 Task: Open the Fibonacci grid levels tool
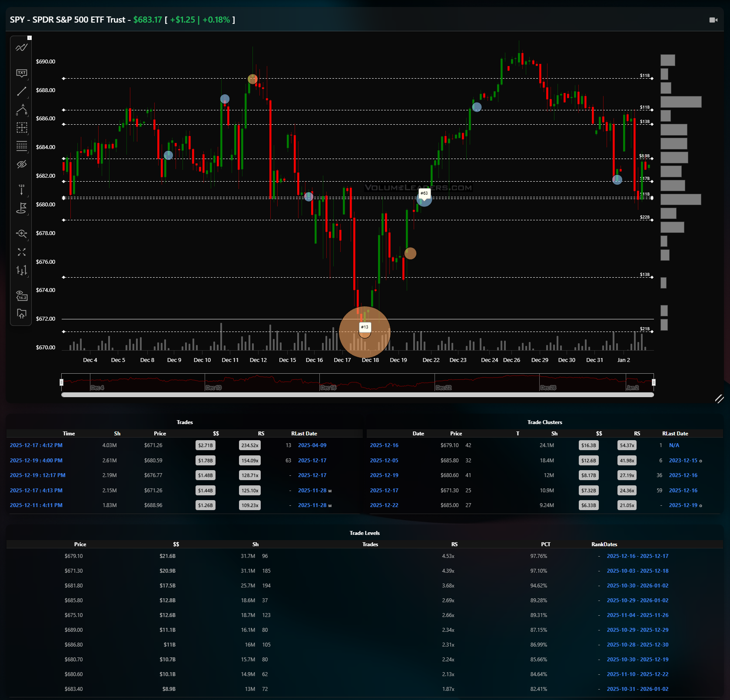click(21, 146)
